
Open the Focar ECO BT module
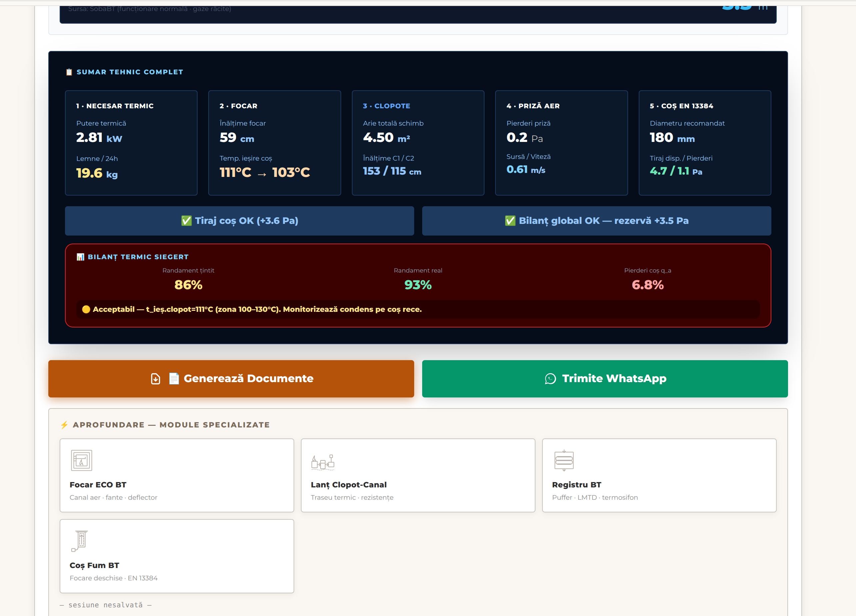pyautogui.click(x=98, y=485)
